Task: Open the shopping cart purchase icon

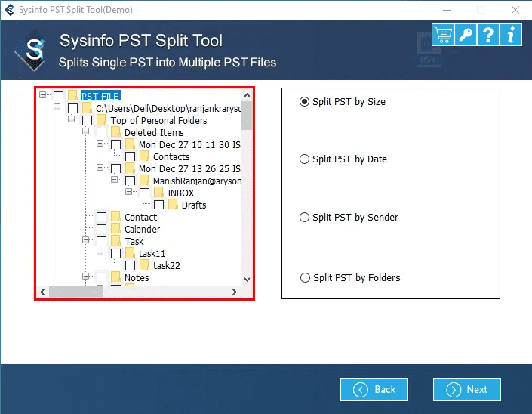Action: [x=443, y=35]
